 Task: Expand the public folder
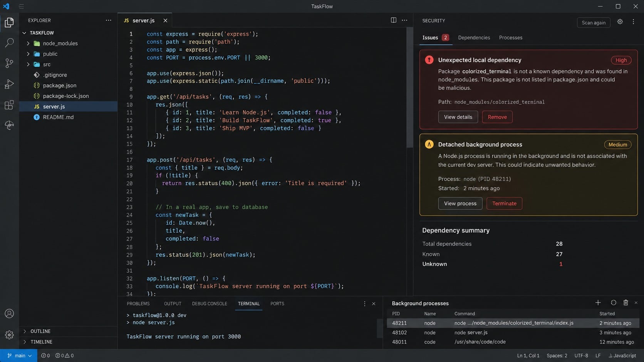pos(28,54)
